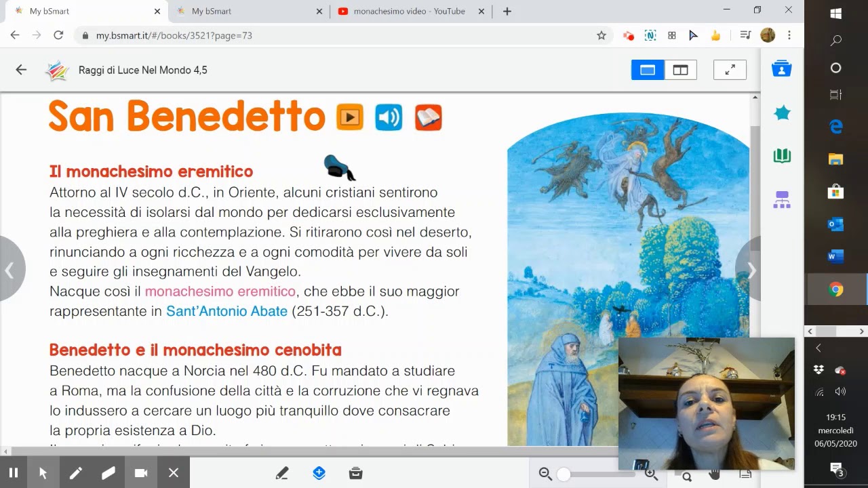Screen dimensions: 868x488
Task: Open the grid squares extension icon
Action: [x=672, y=35]
